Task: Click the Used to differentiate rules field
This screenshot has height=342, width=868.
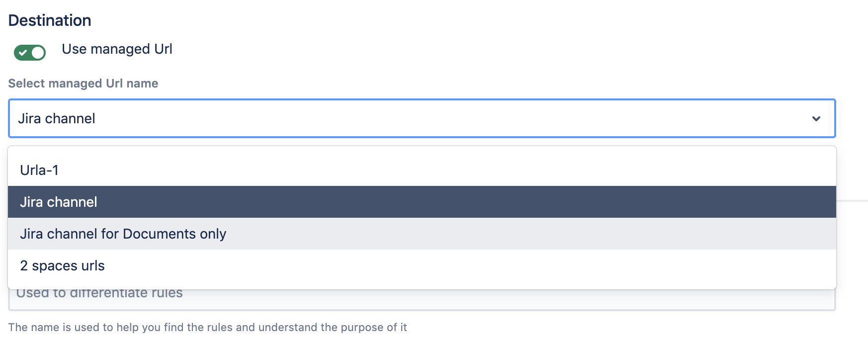Action: pos(422,300)
